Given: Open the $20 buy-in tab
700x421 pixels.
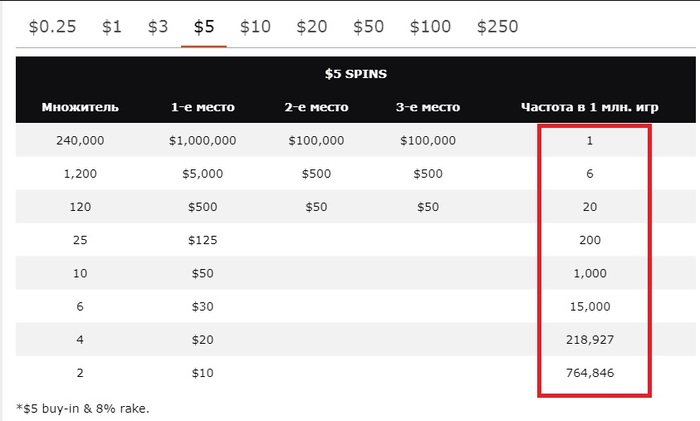Looking at the screenshot, I should coord(312,27).
